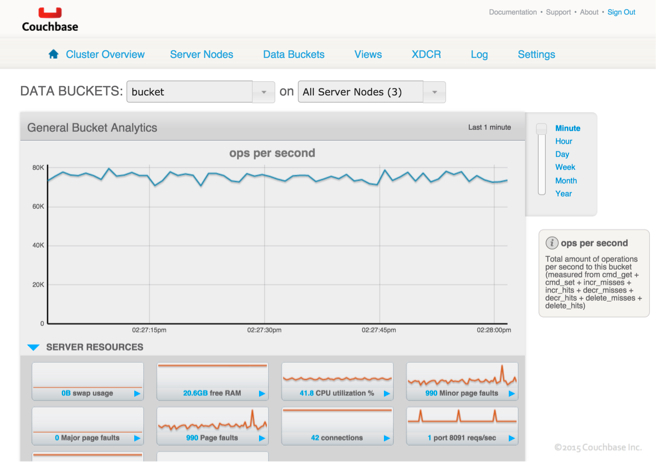Click the info icon next to ops per second
This screenshot has width=656, height=462.
click(551, 243)
